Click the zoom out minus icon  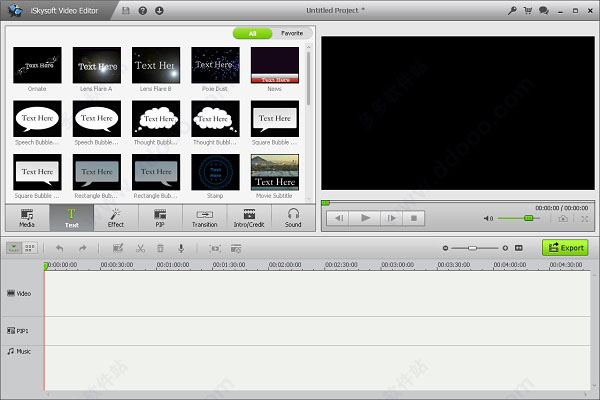(x=445, y=248)
